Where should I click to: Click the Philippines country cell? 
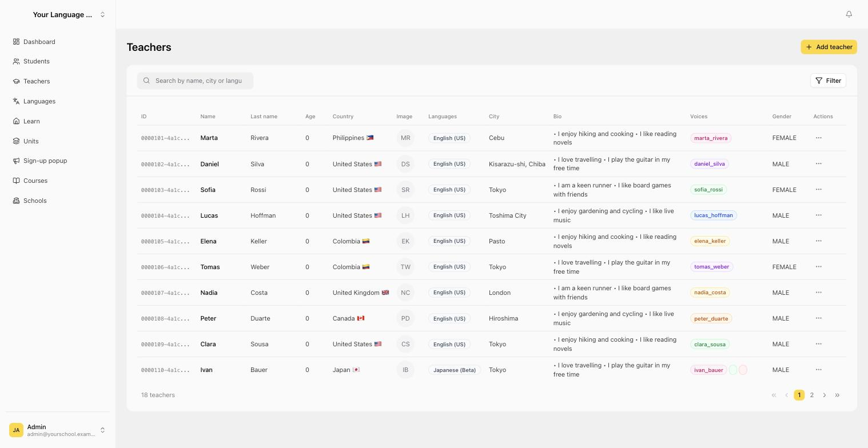pyautogui.click(x=353, y=138)
